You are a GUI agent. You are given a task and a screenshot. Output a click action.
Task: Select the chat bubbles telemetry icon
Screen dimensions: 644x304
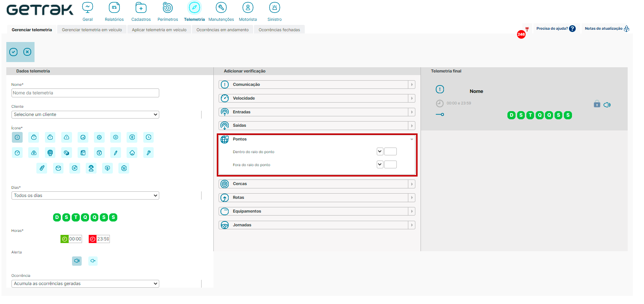[66, 153]
